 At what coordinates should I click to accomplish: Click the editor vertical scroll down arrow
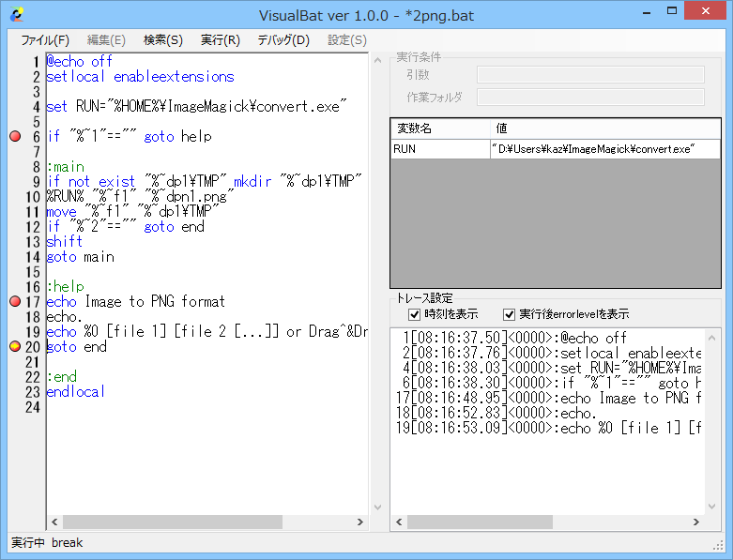pyautogui.click(x=377, y=507)
